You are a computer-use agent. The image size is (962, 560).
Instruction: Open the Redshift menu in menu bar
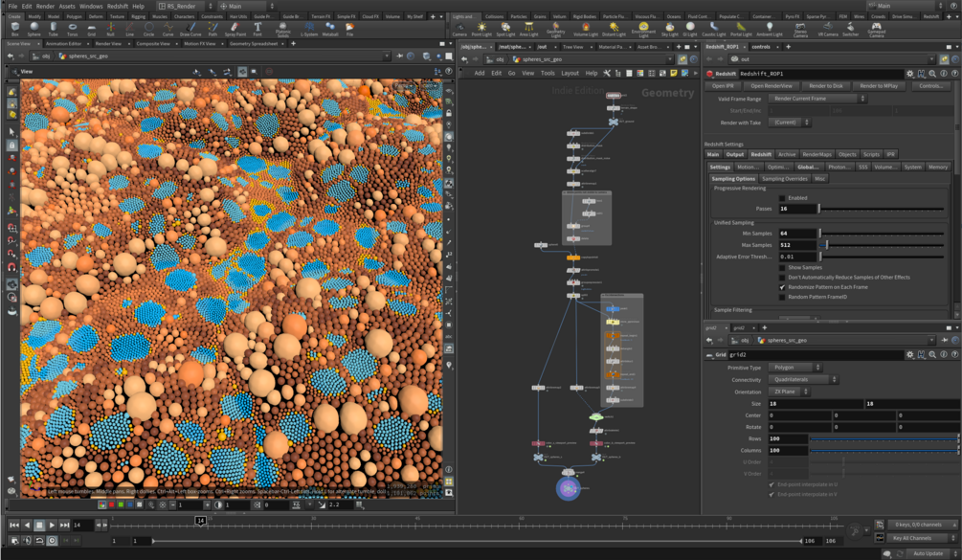(x=117, y=6)
